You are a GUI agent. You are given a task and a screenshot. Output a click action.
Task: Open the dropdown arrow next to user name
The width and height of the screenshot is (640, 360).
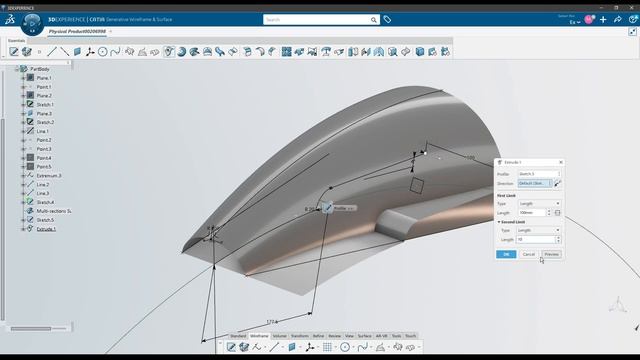tap(579, 22)
